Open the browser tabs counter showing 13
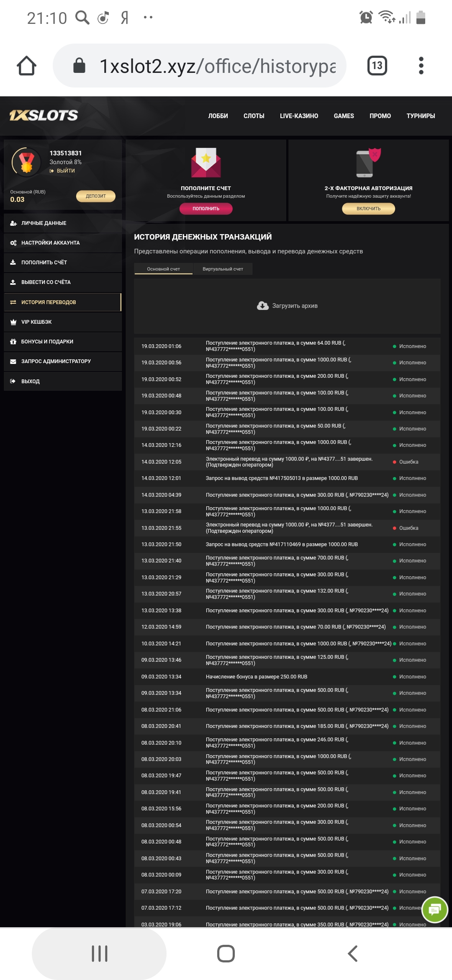Image resolution: width=452 pixels, height=980 pixels. tap(377, 66)
